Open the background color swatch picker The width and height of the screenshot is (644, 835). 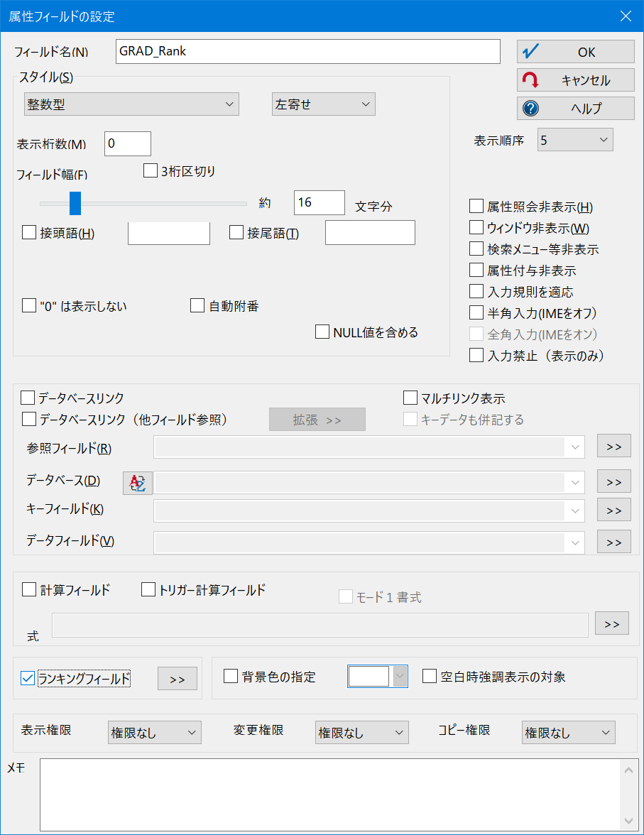378,676
